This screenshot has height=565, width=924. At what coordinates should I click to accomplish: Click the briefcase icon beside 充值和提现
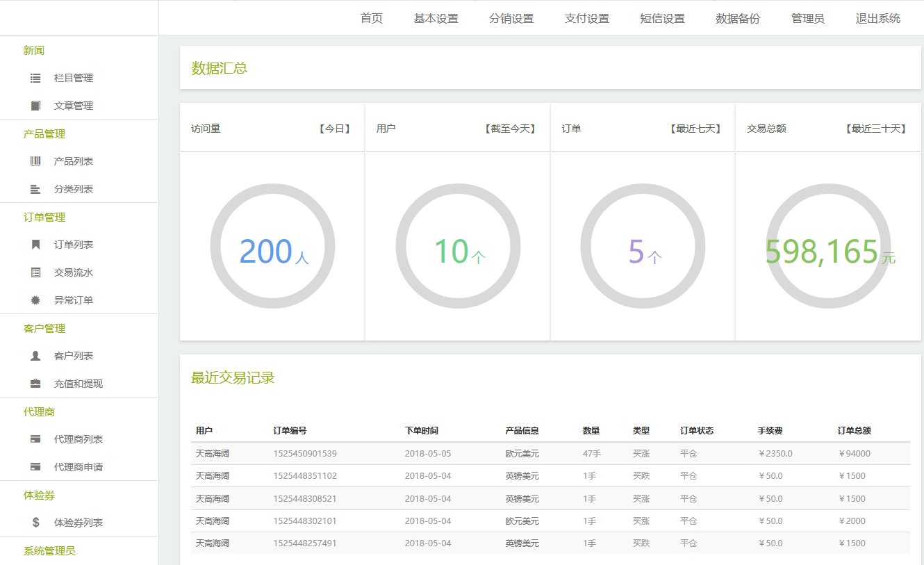(35, 384)
